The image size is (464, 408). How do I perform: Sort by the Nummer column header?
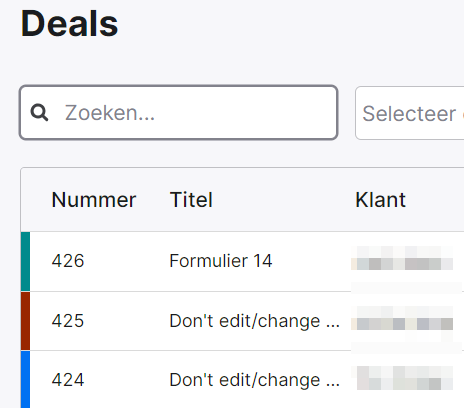click(x=94, y=200)
